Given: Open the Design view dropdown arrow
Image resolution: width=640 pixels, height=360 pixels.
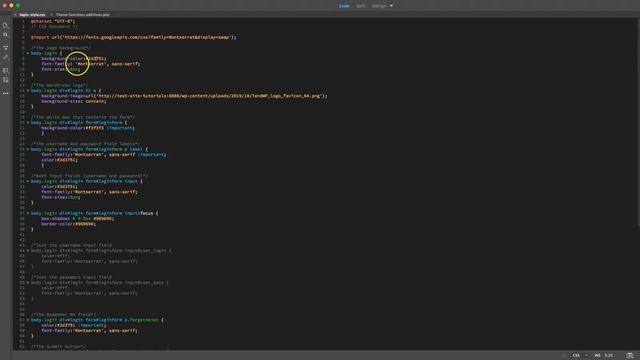Looking at the screenshot, I should (391, 6).
